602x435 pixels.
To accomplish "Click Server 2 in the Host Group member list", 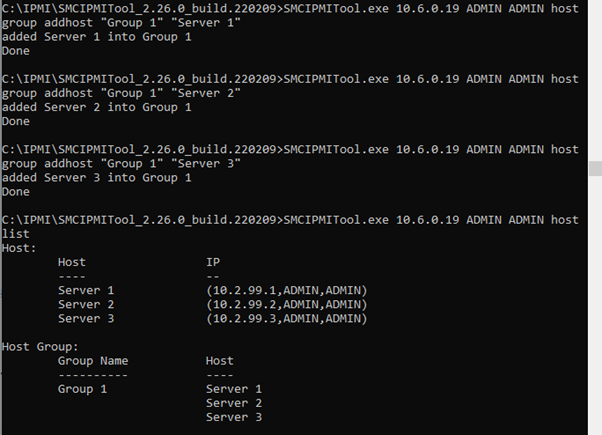I will tap(234, 402).
